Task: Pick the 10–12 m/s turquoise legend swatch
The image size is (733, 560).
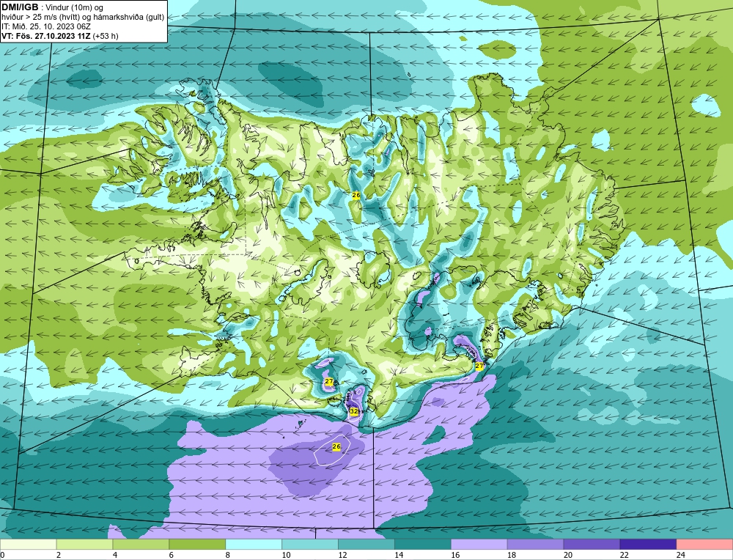Action: pyautogui.click(x=310, y=544)
